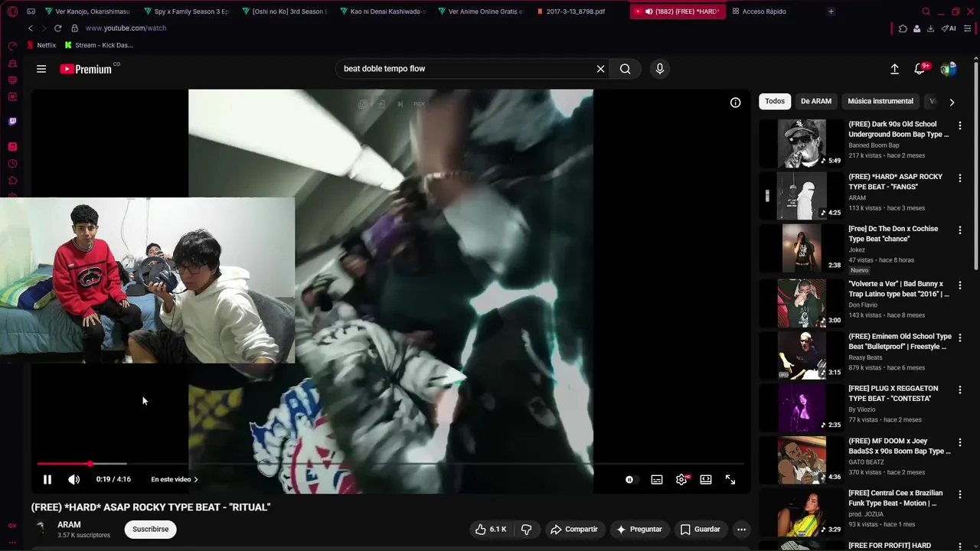Image resolution: width=980 pixels, height=551 pixels.
Task: Go to YouTube Premium home logo
Action: 86,69
